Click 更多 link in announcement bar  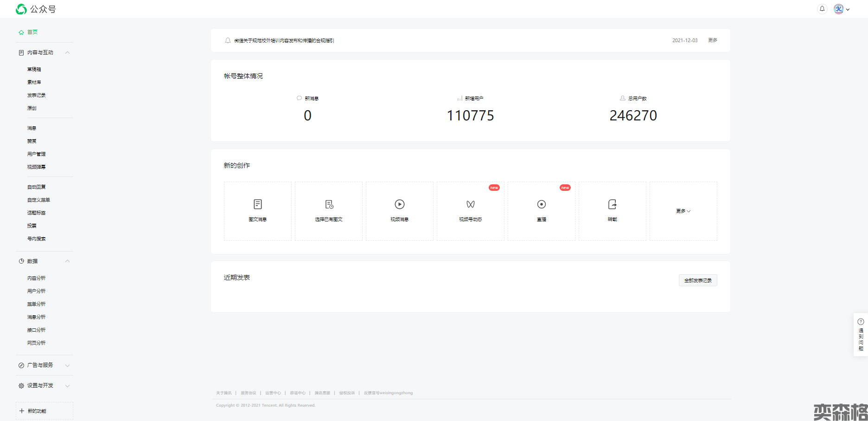pyautogui.click(x=713, y=40)
